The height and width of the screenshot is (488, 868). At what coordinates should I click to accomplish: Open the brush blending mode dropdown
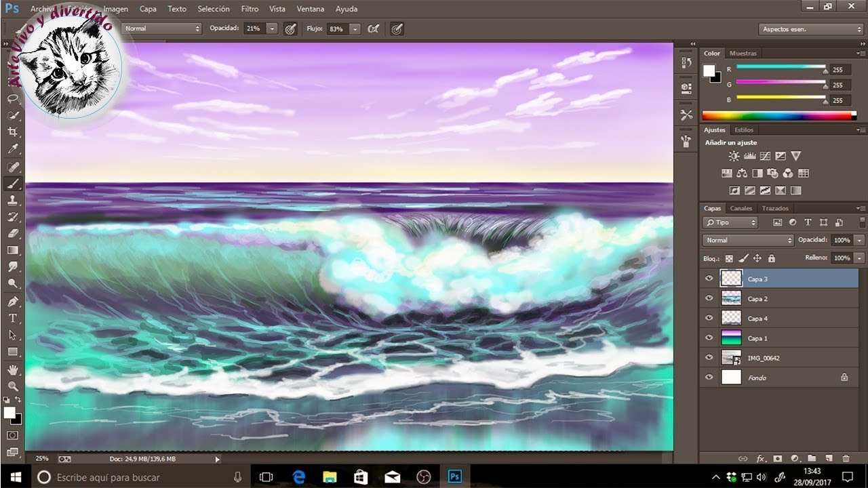(161, 28)
